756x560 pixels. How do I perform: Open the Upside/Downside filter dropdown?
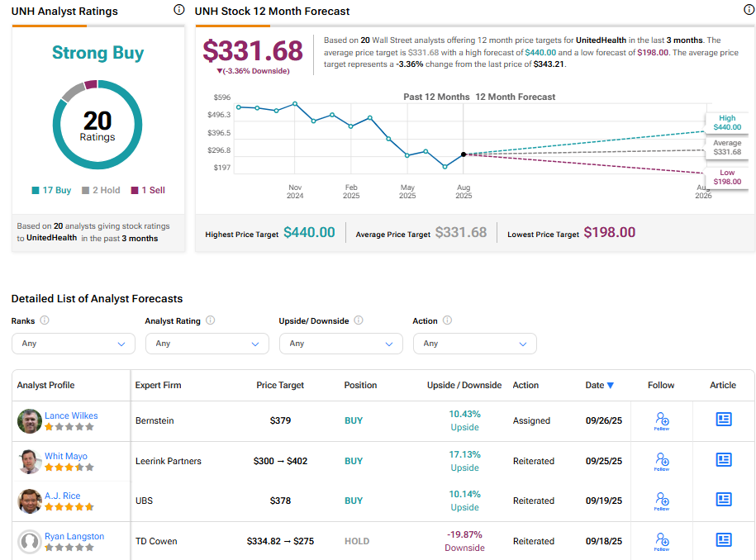coord(340,344)
